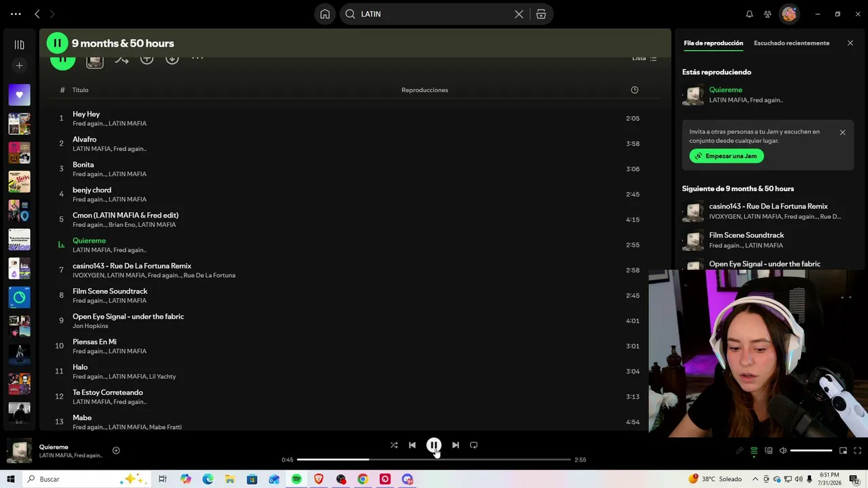Viewport: 868px width, 488px height.
Task: Open Google Chrome from the taskbar
Action: coord(363,479)
